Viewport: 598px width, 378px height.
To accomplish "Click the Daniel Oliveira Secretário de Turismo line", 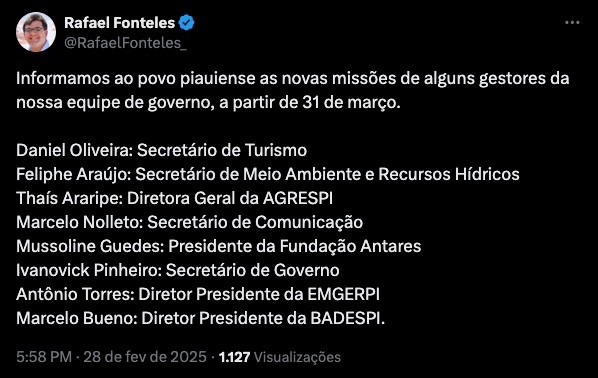I will (x=161, y=150).
